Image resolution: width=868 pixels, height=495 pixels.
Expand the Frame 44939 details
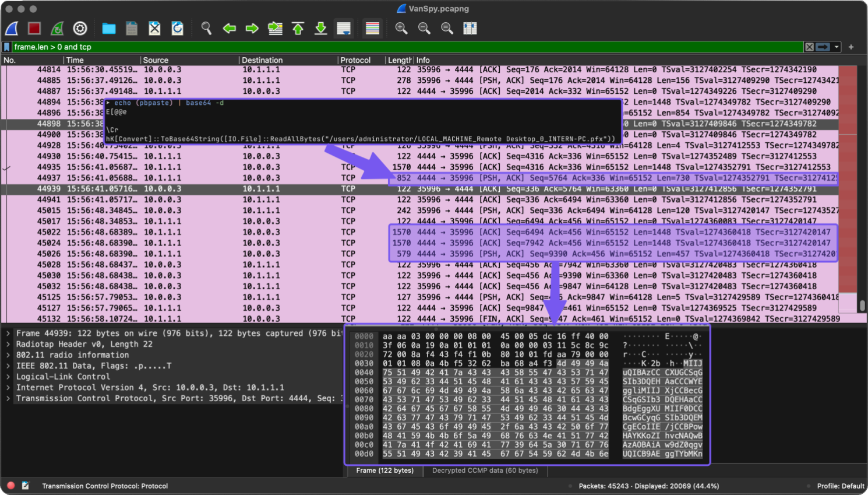tap(8, 333)
